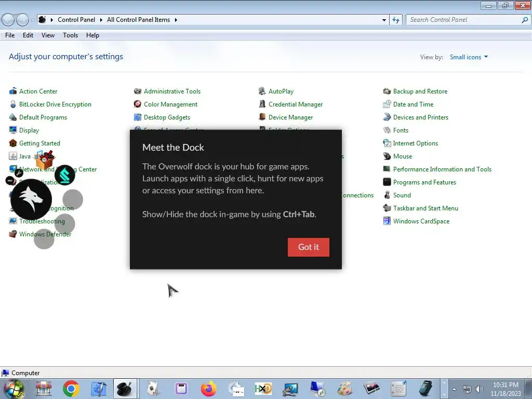Click the taskbar clock 10:31 PM
The height and width of the screenshot is (399, 532).
[x=506, y=385]
